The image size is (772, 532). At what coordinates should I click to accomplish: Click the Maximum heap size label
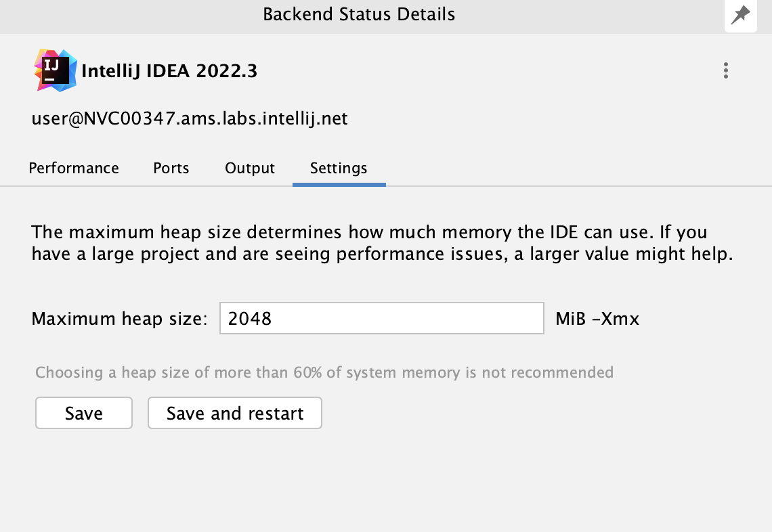point(119,318)
